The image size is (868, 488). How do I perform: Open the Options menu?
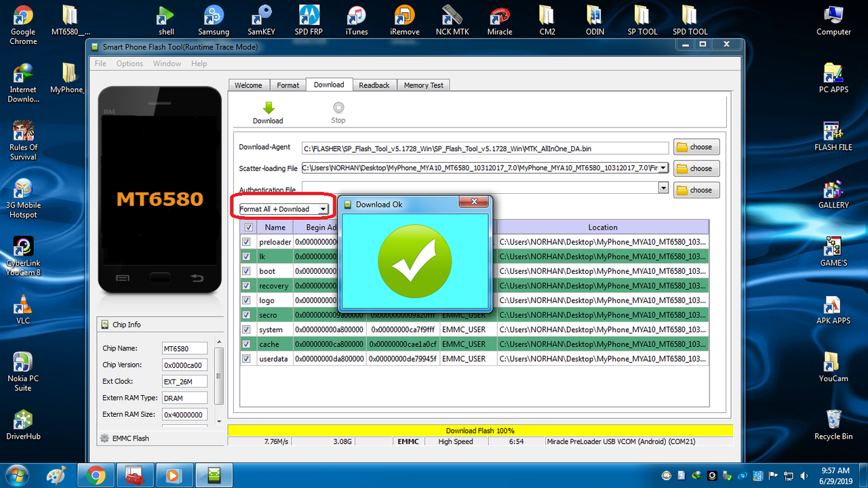click(x=130, y=64)
